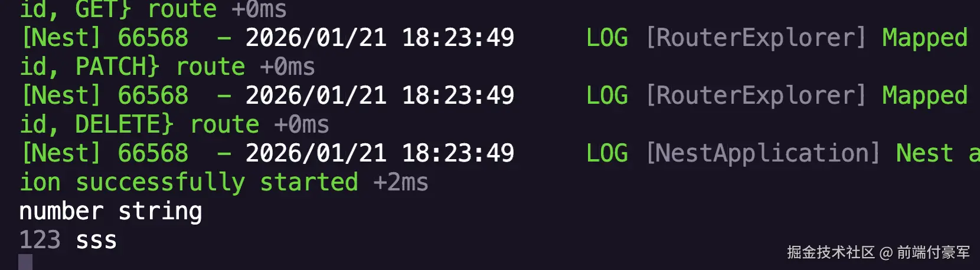Select the 'string' output word
Image resolution: width=980 pixels, height=270 pixels.
pyautogui.click(x=161, y=212)
